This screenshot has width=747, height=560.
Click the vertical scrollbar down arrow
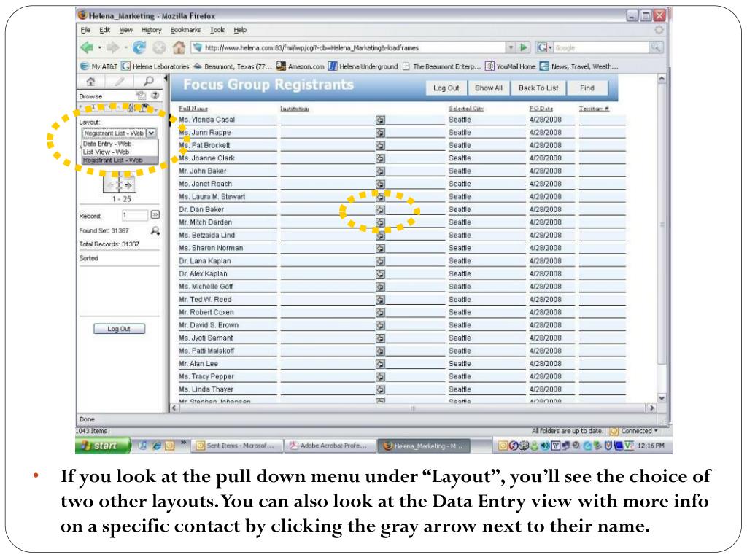[x=662, y=397]
